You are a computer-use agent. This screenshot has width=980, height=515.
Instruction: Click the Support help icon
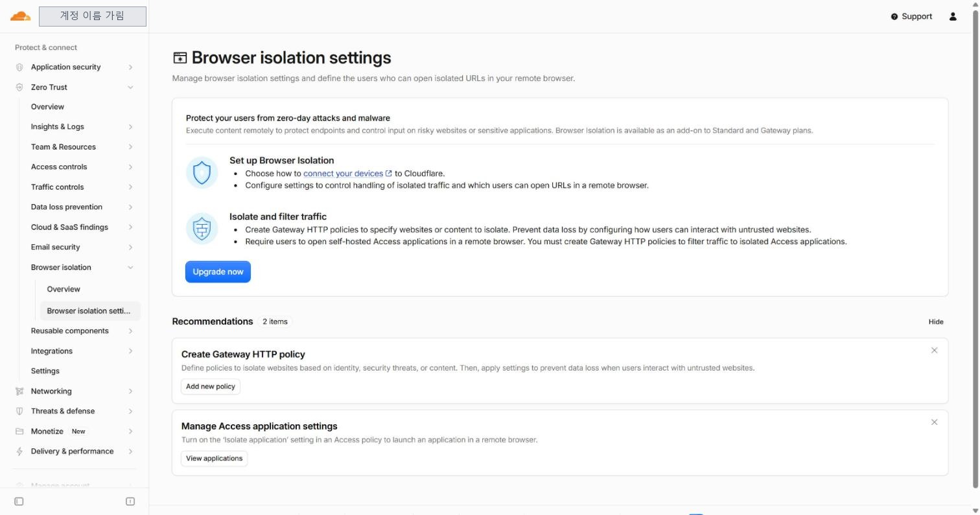(894, 17)
